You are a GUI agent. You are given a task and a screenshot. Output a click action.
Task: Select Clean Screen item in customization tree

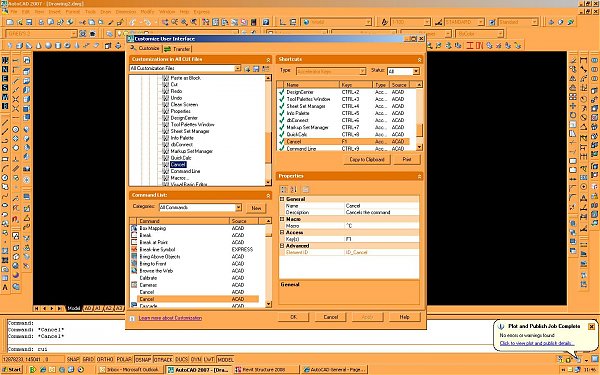(x=184, y=104)
